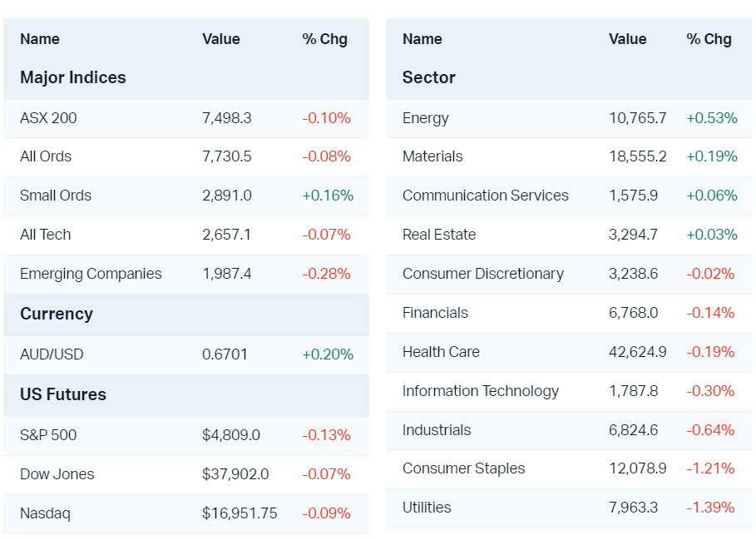Click the Energy sector name
Image resolution: width=756 pixels, height=540 pixels.
[425, 118]
